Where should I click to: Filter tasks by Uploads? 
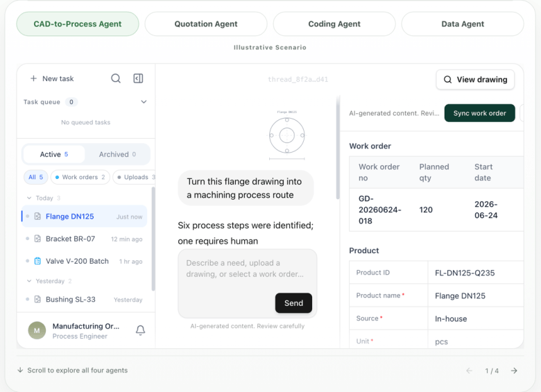coord(135,177)
